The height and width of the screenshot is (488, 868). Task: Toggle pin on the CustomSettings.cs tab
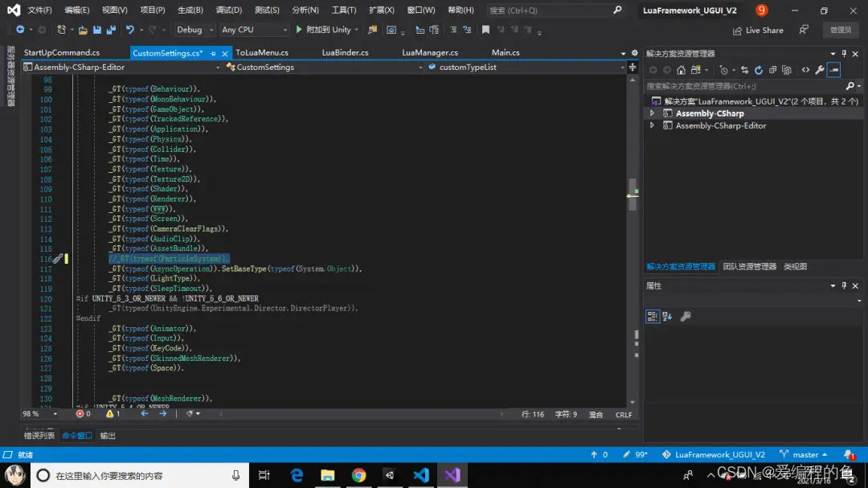(x=213, y=53)
